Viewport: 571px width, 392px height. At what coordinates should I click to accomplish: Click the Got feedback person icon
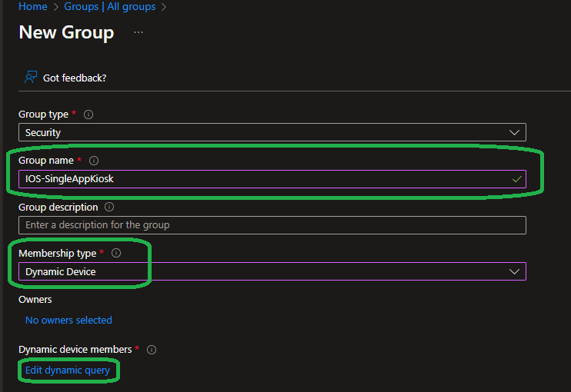(31, 78)
